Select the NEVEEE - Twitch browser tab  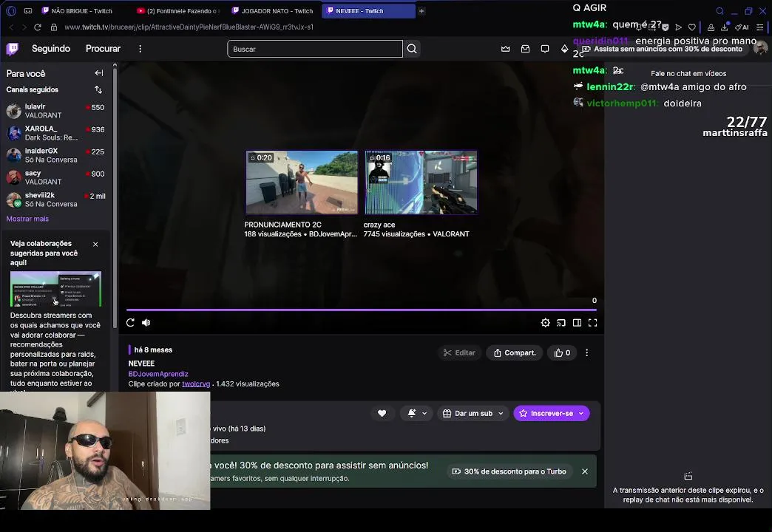coord(368,11)
